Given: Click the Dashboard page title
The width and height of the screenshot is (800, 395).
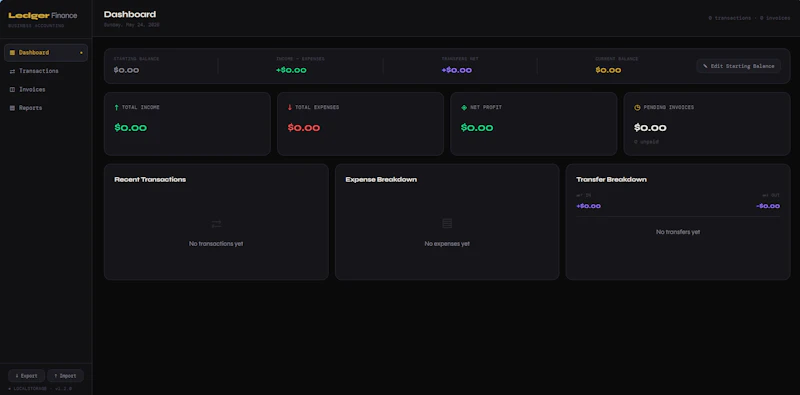Looking at the screenshot, I should coord(130,14).
